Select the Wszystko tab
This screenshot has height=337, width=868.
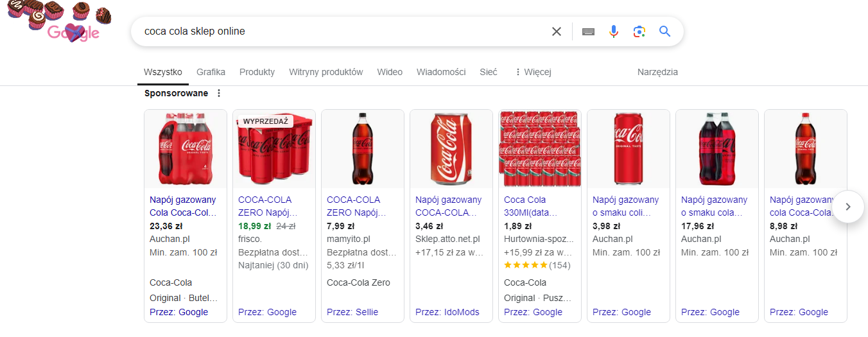coord(163,72)
